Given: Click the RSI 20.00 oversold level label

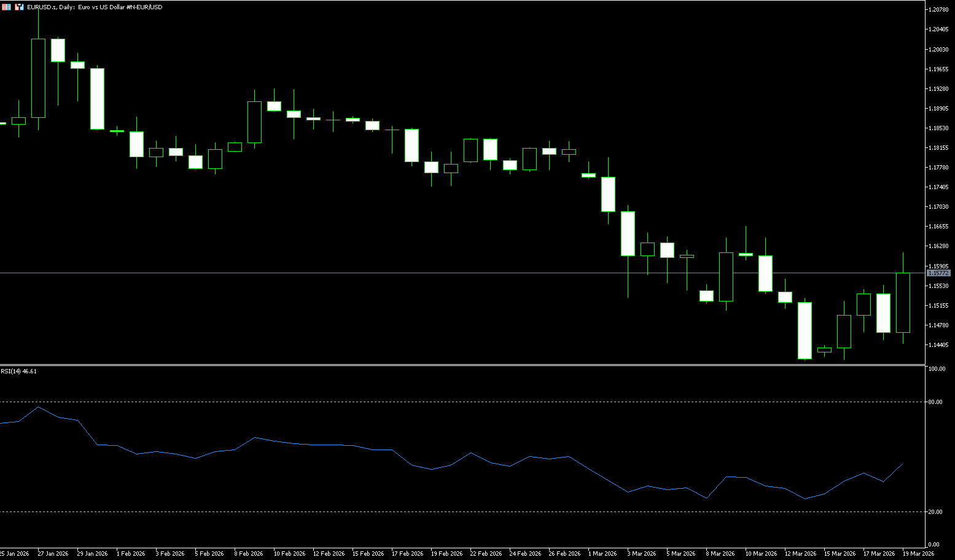Looking at the screenshot, I should 936,512.
